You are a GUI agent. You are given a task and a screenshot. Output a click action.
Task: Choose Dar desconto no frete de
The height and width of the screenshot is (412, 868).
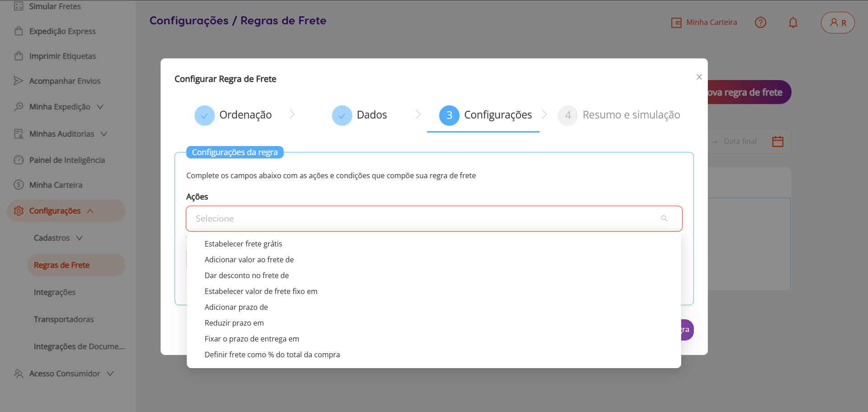click(x=247, y=275)
